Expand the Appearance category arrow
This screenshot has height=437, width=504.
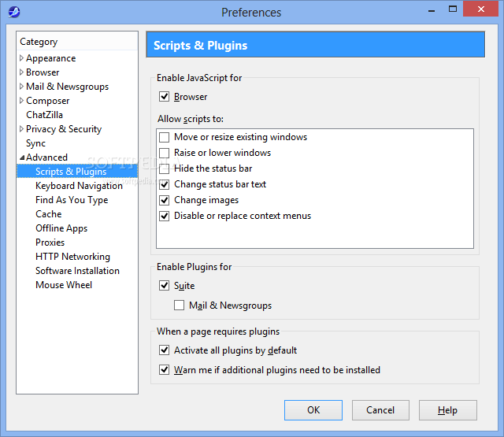pyautogui.click(x=21, y=58)
